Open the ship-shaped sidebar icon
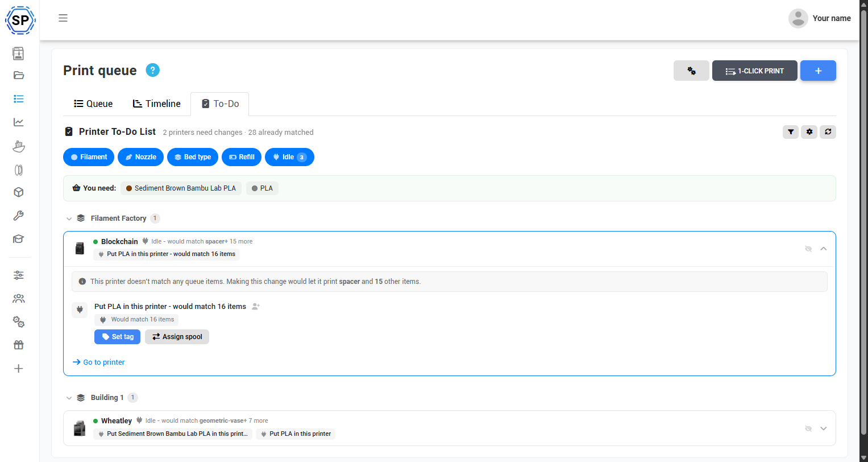Viewport: 868px width, 462px height. [x=18, y=146]
